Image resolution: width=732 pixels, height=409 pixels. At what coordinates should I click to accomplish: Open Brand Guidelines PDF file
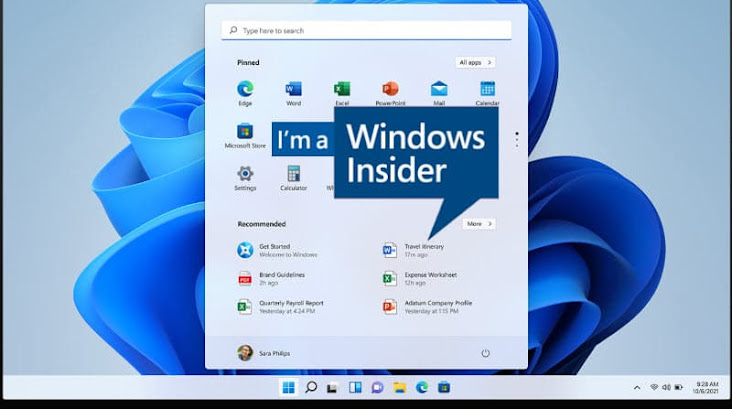271,279
